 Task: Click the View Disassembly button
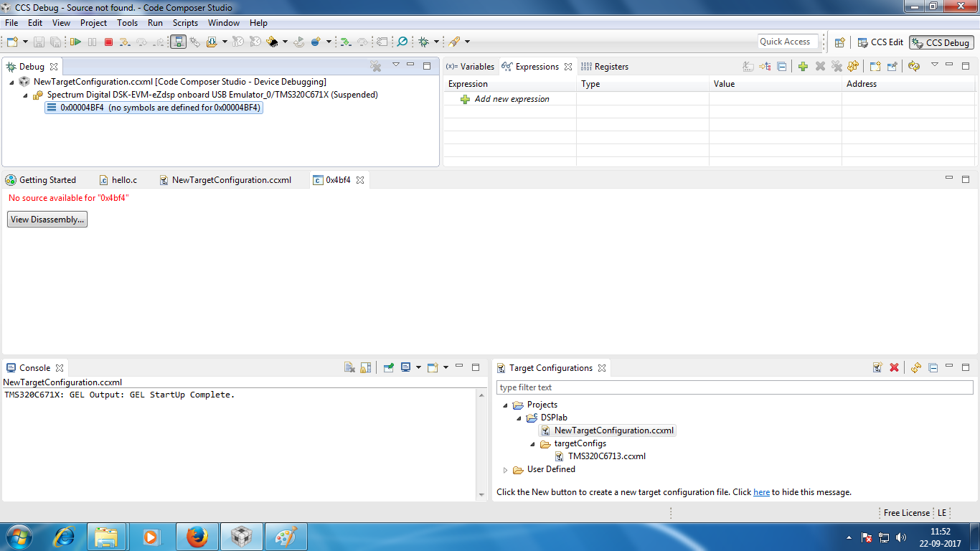47,220
